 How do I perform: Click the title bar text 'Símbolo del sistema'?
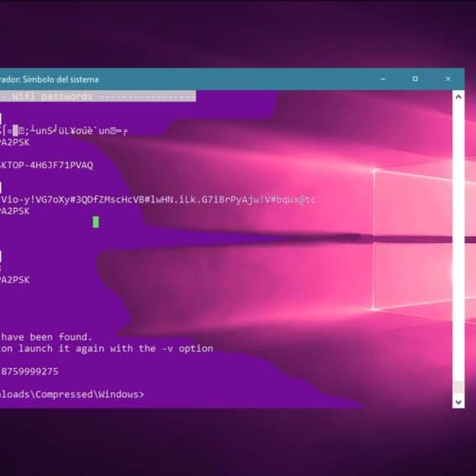tap(61, 80)
